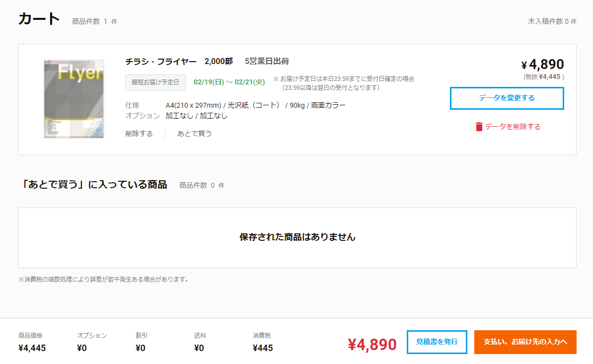This screenshot has height=364, width=593.
Task: Move item via あとで買う link
Action: pos(195,134)
